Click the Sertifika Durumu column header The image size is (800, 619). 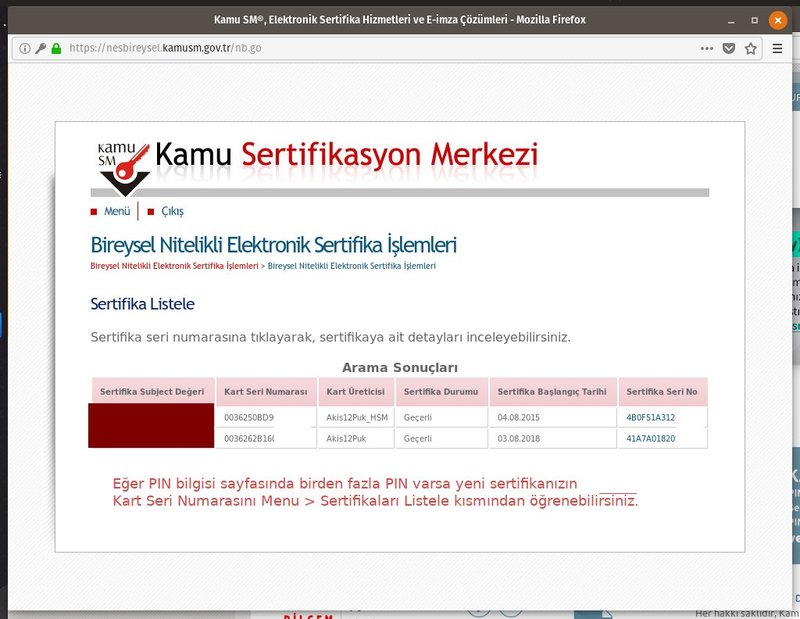(x=440, y=391)
